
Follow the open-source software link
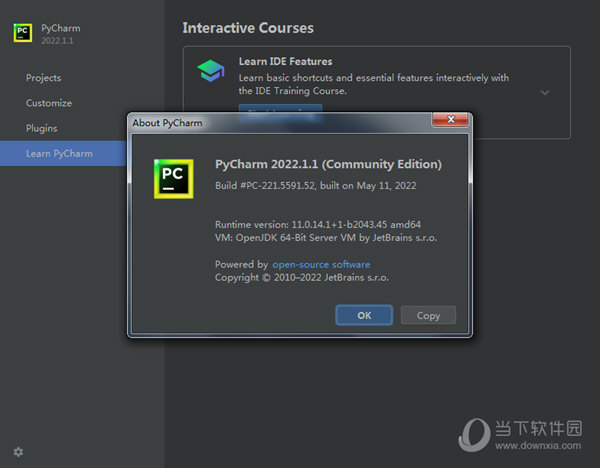click(x=321, y=264)
